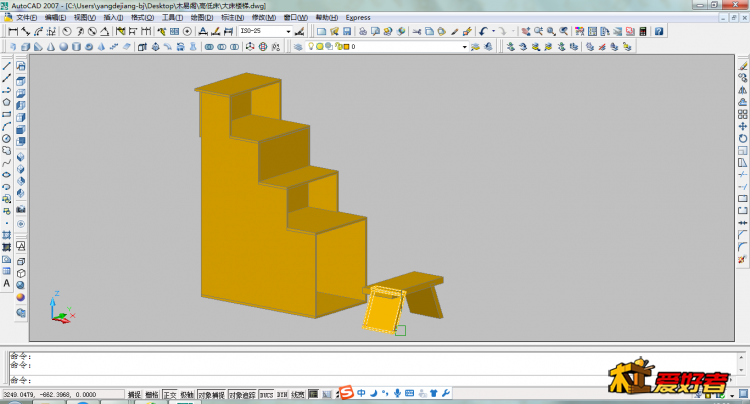Create a 3D Box solid
Screen dimensions: 750x404
[26, 47]
